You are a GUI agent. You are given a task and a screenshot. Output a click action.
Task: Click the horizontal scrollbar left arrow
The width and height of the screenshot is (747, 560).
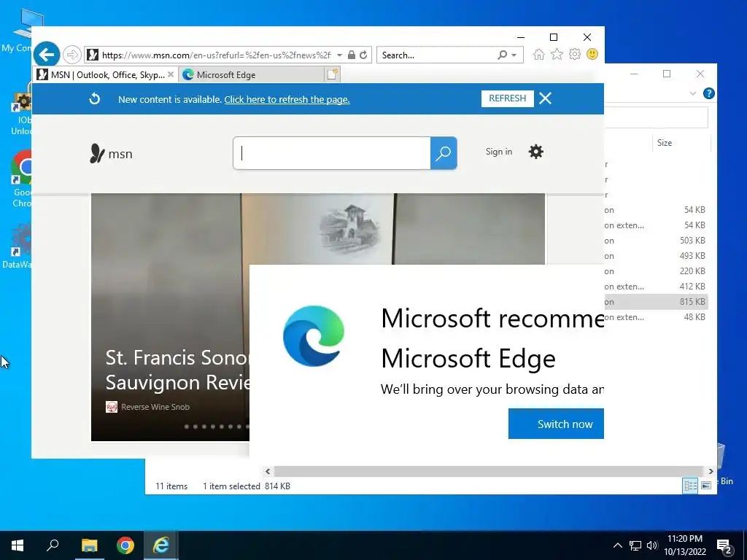point(268,472)
